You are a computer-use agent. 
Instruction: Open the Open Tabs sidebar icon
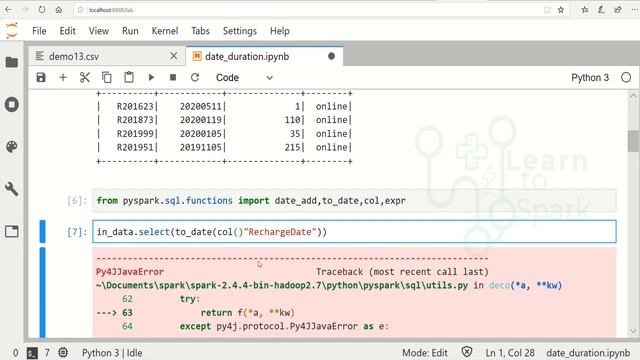tap(12, 231)
